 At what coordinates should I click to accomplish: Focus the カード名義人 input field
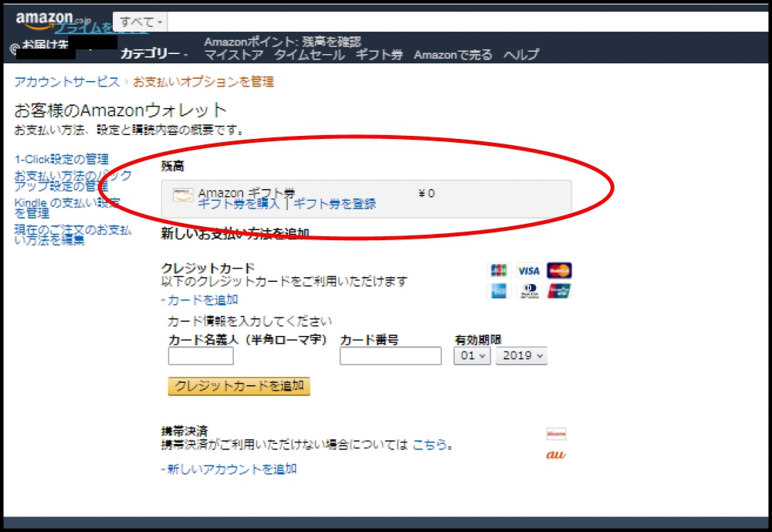(201, 356)
